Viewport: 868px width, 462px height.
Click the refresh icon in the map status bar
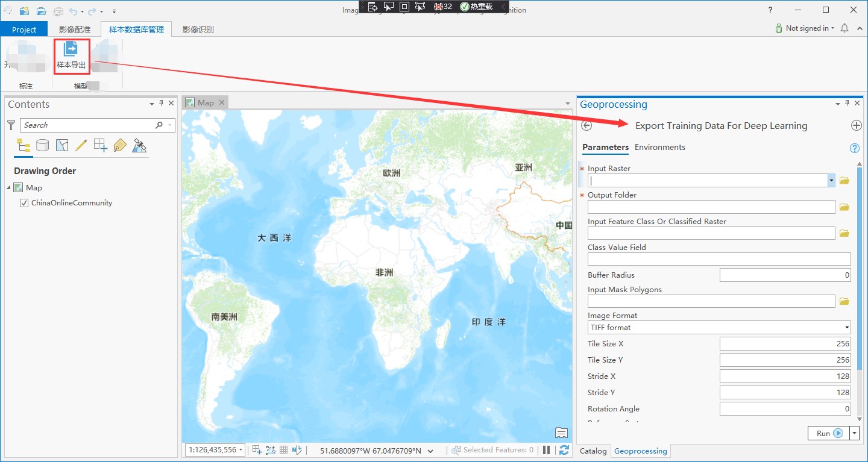click(564, 450)
